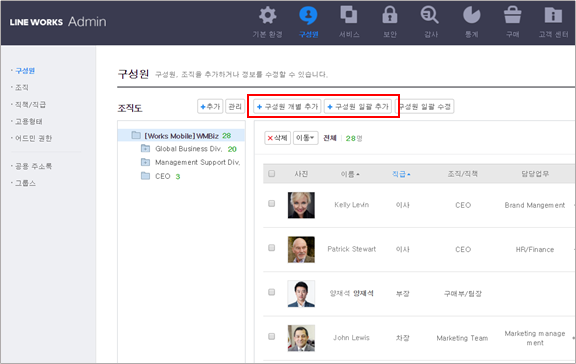
Task: Select the [Works Mobile] WMBiz tree row
Action: 181,136
